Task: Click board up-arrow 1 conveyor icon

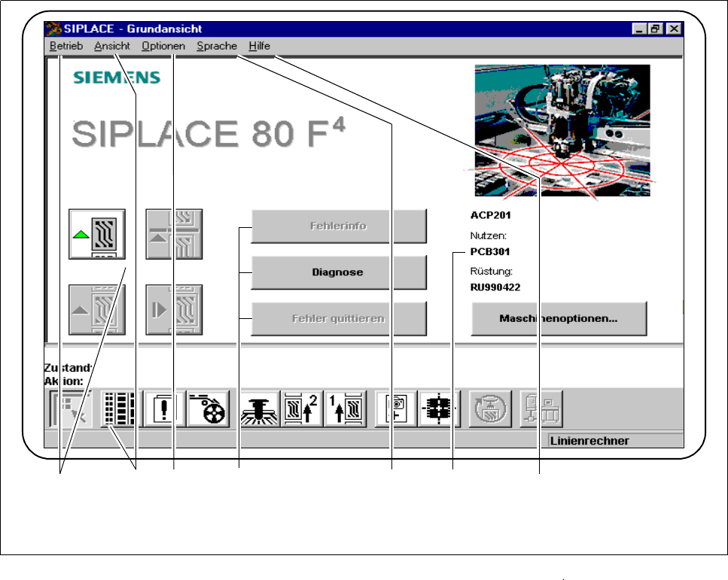Action: [x=345, y=408]
